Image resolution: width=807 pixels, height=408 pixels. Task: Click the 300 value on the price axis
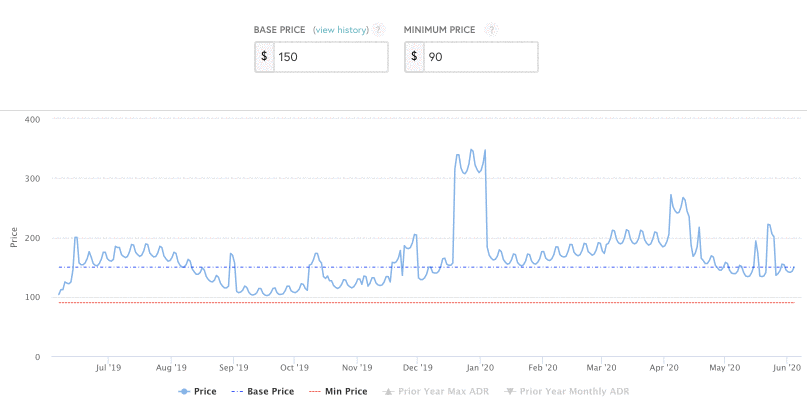pyautogui.click(x=32, y=179)
